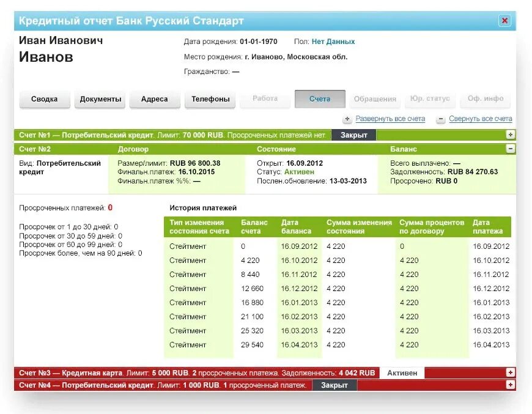532x414 pixels.
Task: Click balance cell 16 880
Action: pyautogui.click(x=252, y=303)
